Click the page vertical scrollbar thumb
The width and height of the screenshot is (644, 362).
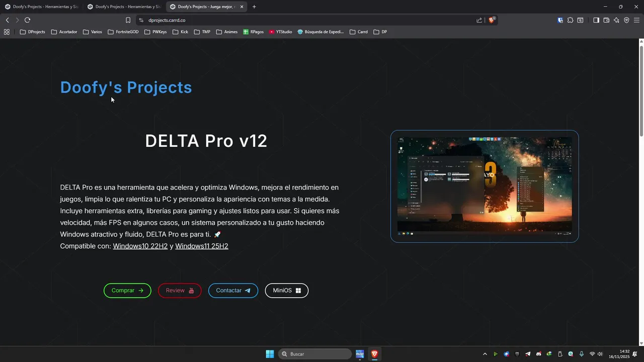[641, 90]
